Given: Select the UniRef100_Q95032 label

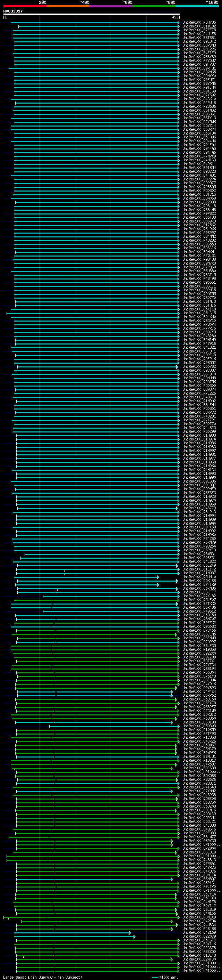Looking at the screenshot, I should 199,626.
